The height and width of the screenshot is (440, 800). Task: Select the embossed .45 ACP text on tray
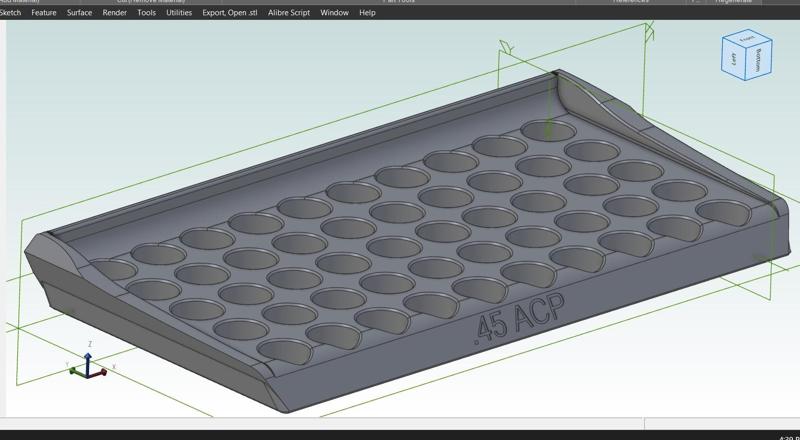coord(519,319)
